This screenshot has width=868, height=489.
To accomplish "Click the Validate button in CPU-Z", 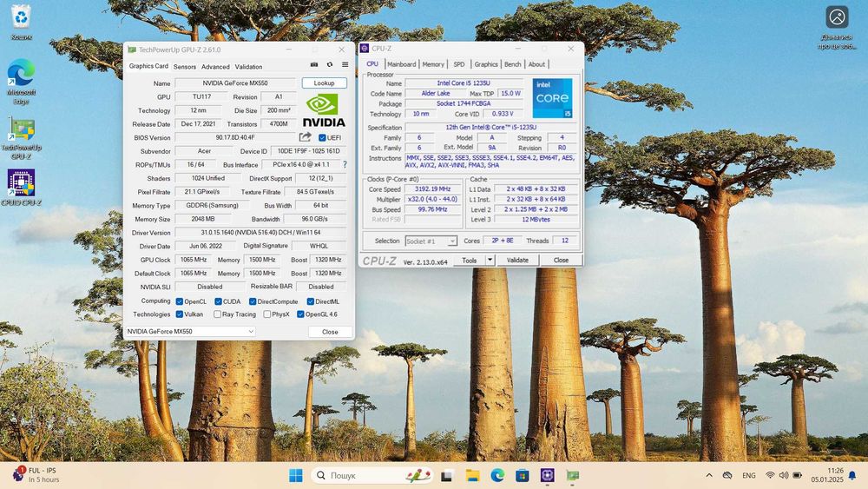I will click(517, 260).
